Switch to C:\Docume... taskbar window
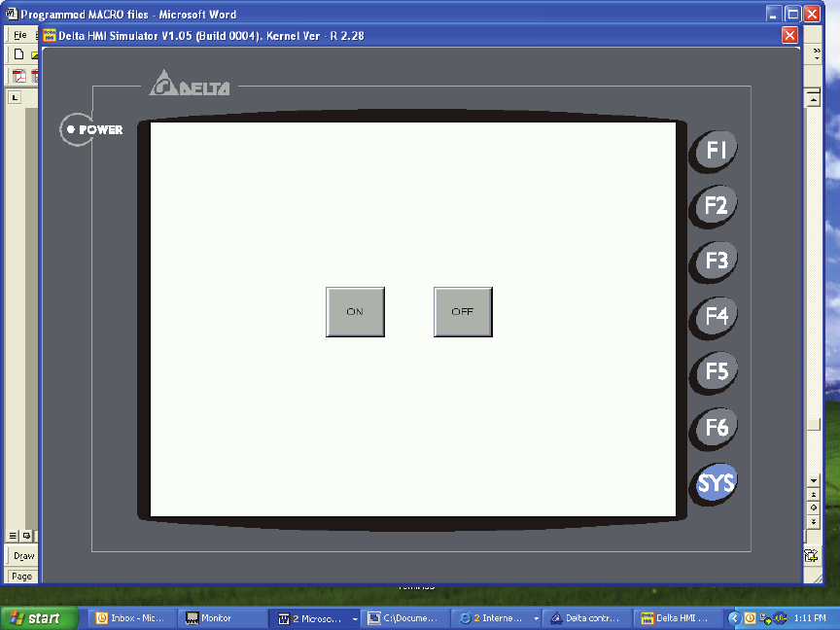The image size is (840, 630). pyautogui.click(x=405, y=618)
